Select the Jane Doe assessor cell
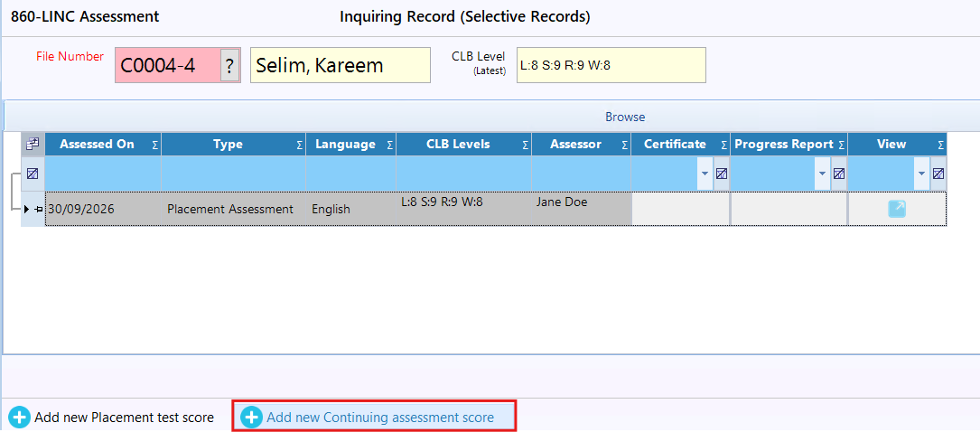This screenshot has height=432, width=980. tap(582, 210)
